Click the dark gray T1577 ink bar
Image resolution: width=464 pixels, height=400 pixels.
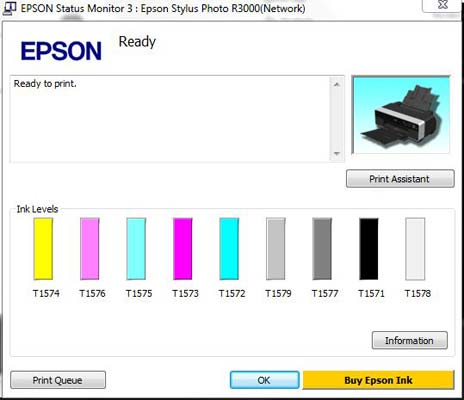pos(322,249)
